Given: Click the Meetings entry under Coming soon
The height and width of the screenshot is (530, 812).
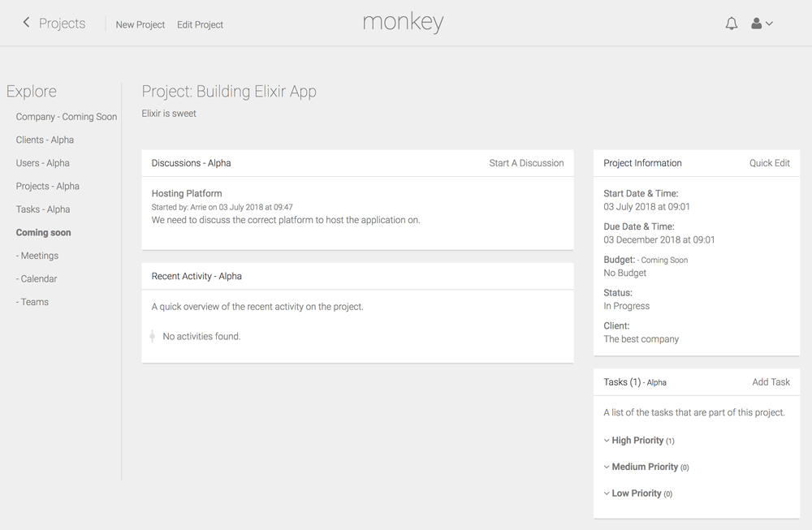Looking at the screenshot, I should [x=36, y=255].
